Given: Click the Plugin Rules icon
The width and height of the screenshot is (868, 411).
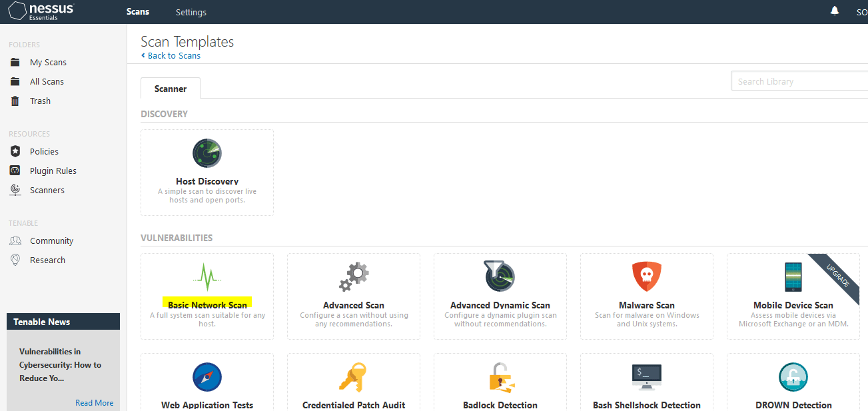Looking at the screenshot, I should [x=15, y=171].
